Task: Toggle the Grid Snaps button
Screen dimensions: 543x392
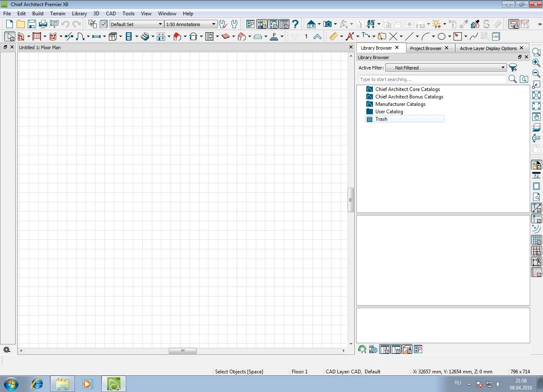Action: (536, 251)
